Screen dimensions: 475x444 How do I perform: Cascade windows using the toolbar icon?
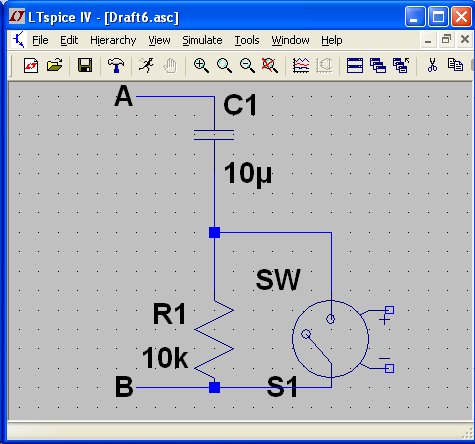coord(378,65)
